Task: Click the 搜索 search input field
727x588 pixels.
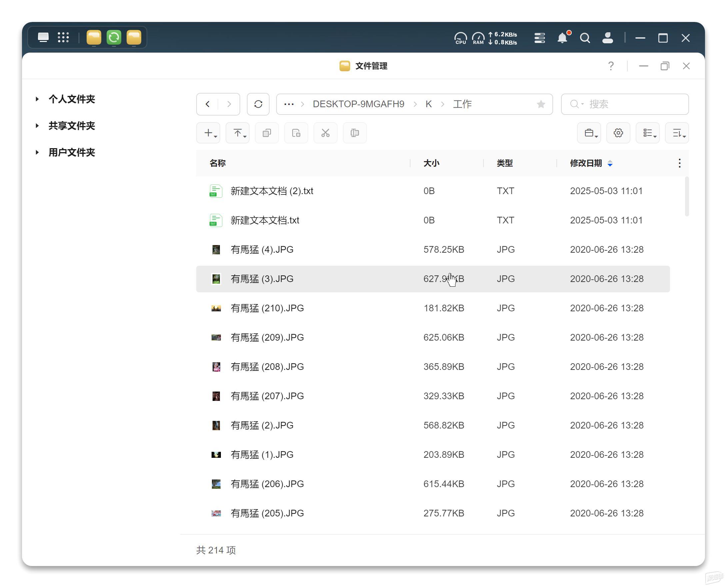Action: click(x=625, y=104)
